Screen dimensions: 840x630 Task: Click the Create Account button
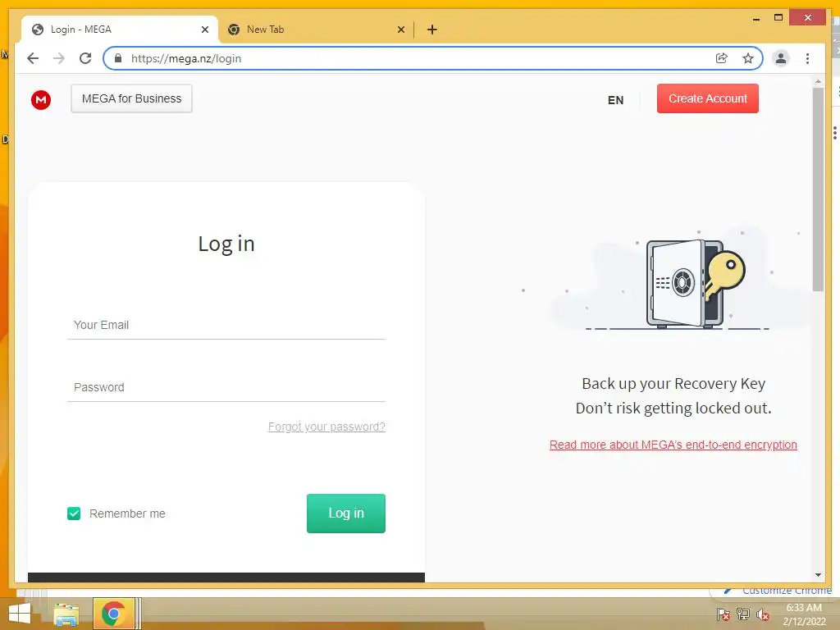[708, 98]
